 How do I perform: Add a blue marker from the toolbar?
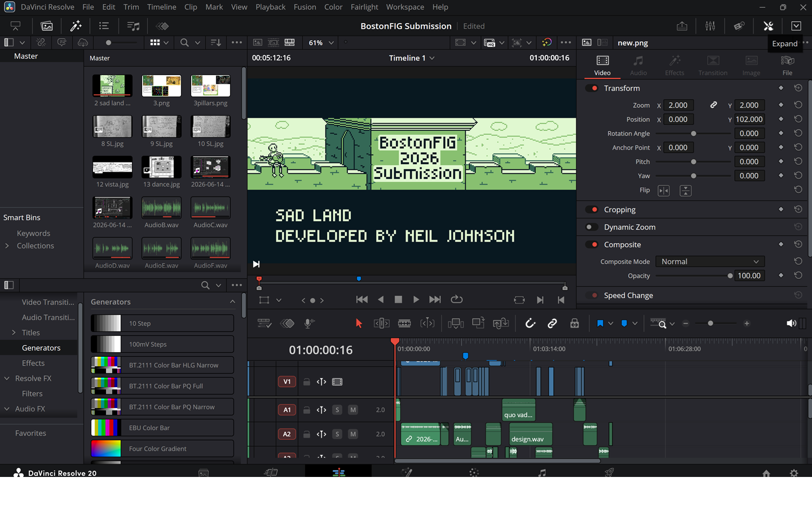tap(624, 323)
